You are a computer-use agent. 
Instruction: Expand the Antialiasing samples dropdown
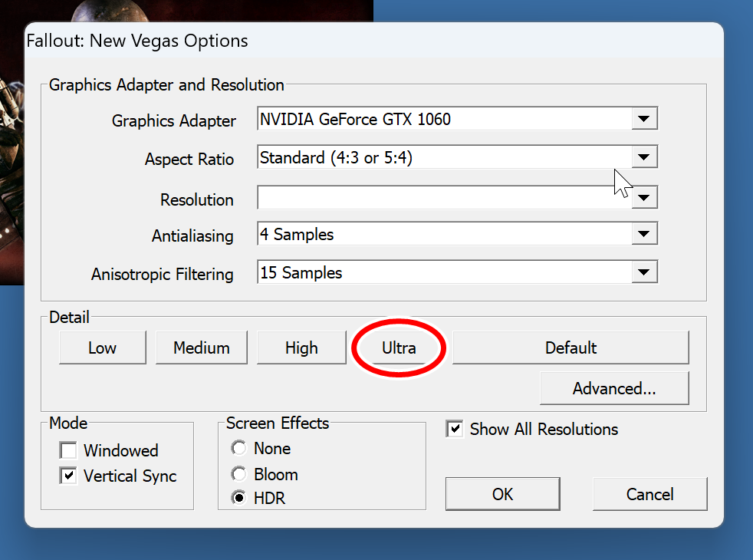pyautogui.click(x=643, y=235)
